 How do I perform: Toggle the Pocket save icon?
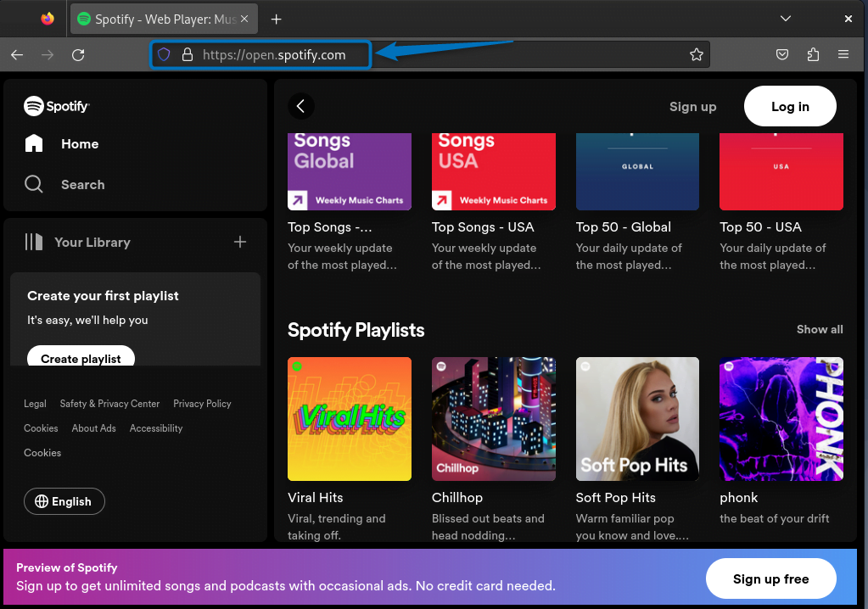781,54
